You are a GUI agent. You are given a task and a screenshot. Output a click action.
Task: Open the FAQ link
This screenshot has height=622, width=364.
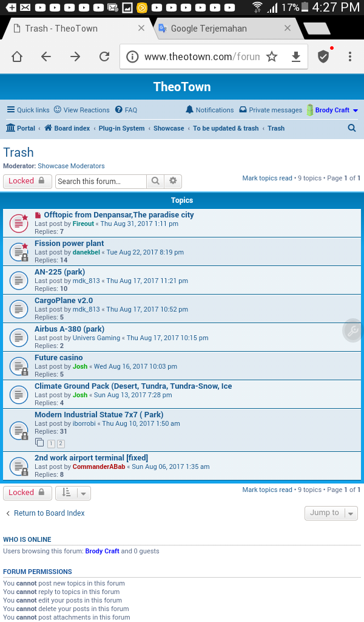[x=126, y=110]
